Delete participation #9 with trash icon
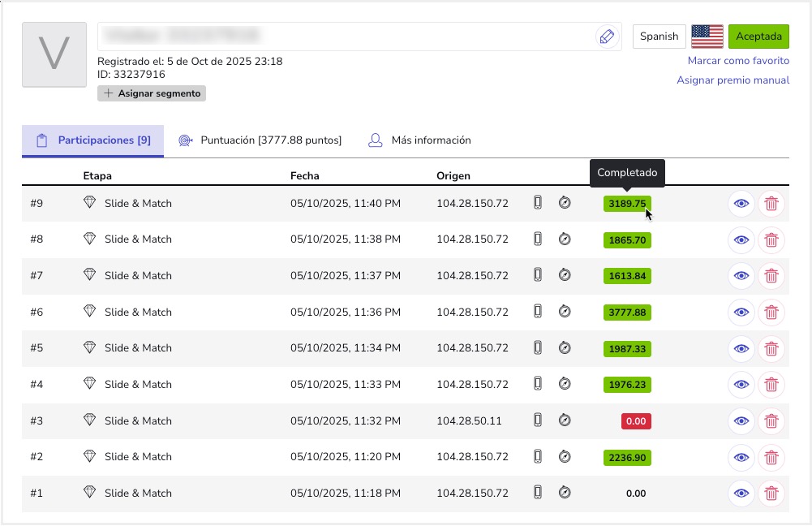812x526 pixels. click(x=771, y=204)
